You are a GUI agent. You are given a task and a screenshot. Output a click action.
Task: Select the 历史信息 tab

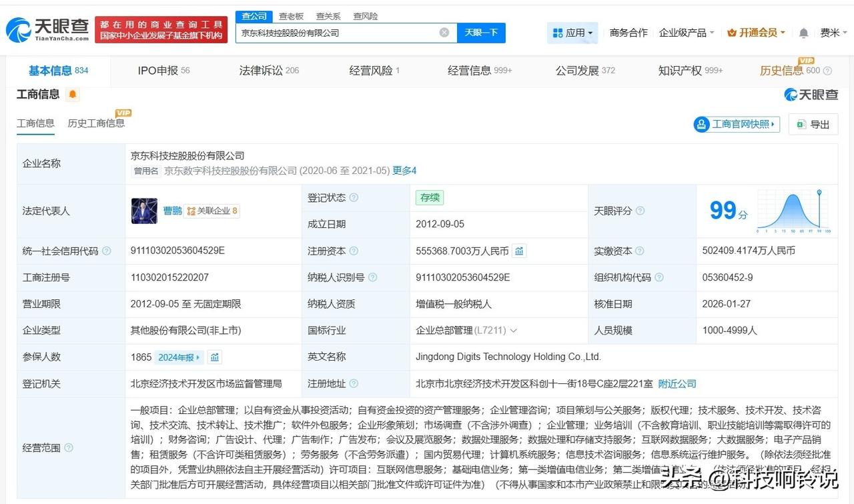(x=790, y=71)
